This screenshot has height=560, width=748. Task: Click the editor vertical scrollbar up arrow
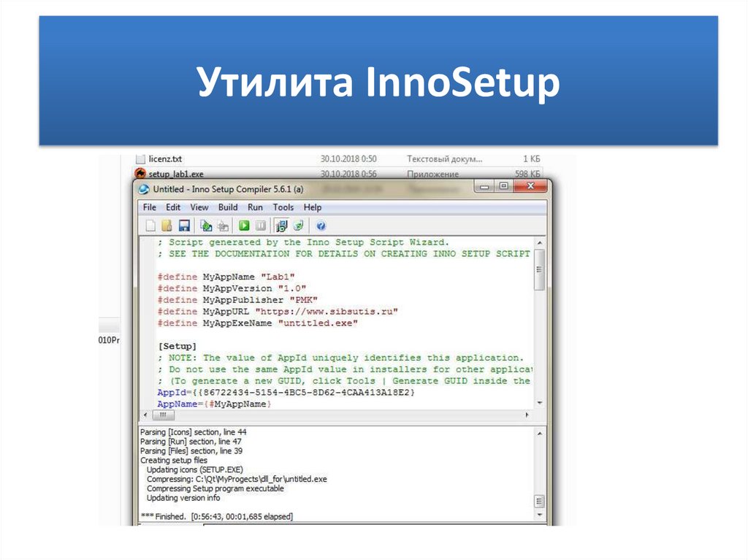(x=540, y=243)
